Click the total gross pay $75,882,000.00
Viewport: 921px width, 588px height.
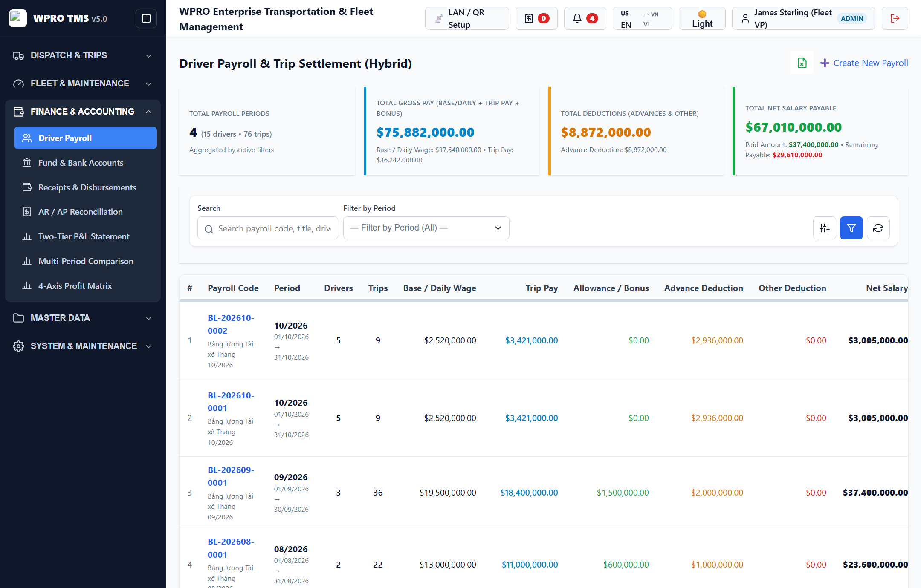[x=425, y=133]
